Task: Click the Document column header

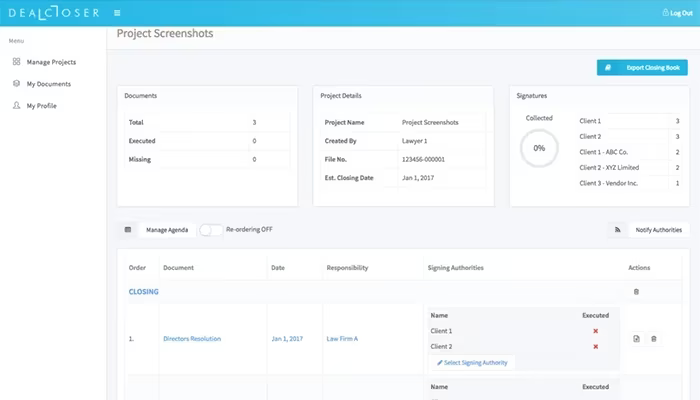Action: pos(178,267)
